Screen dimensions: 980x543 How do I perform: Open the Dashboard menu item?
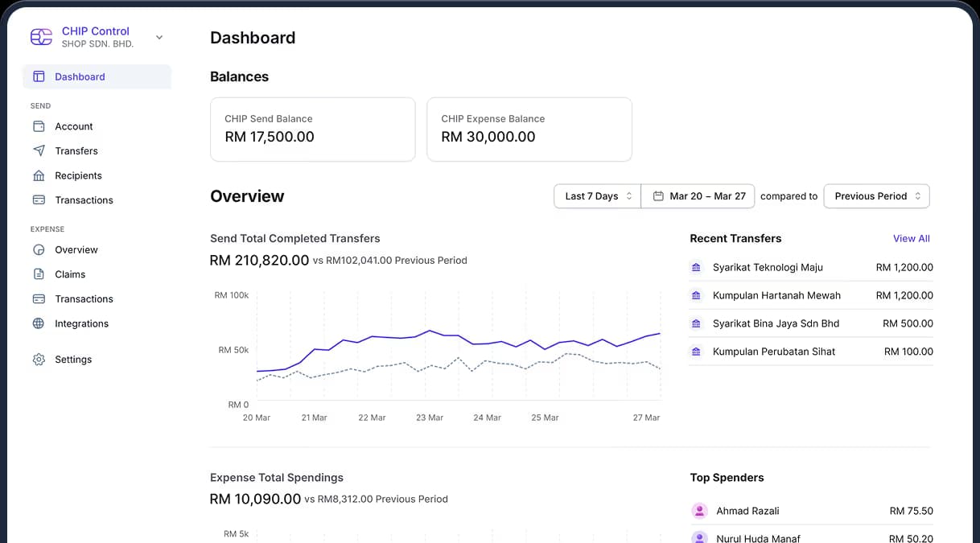click(x=97, y=76)
